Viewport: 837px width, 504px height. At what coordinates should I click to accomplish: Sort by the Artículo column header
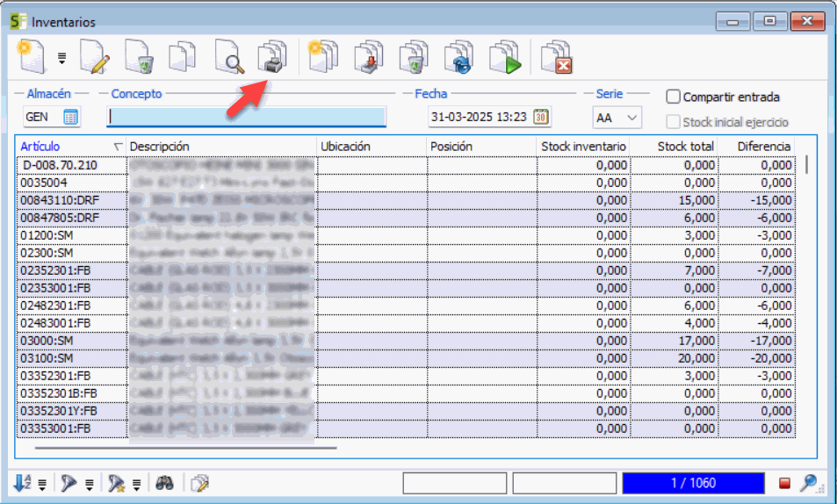[71, 147]
